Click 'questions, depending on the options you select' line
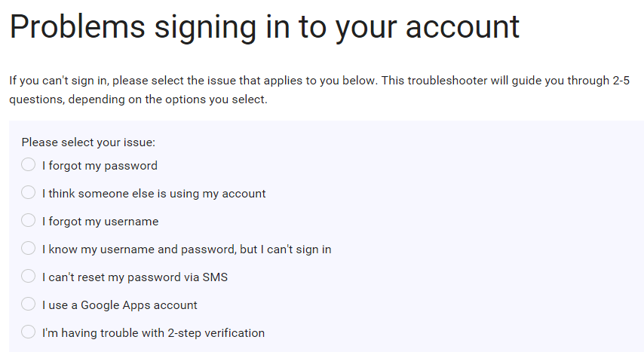 coord(138,99)
